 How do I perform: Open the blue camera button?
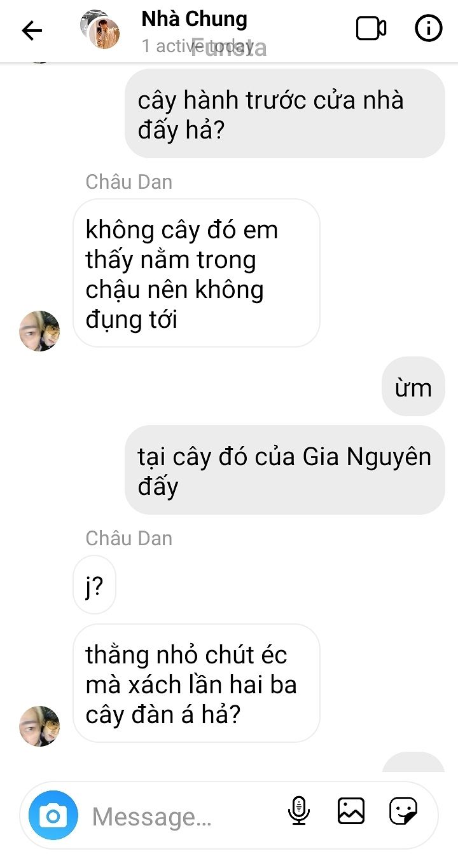(53, 815)
